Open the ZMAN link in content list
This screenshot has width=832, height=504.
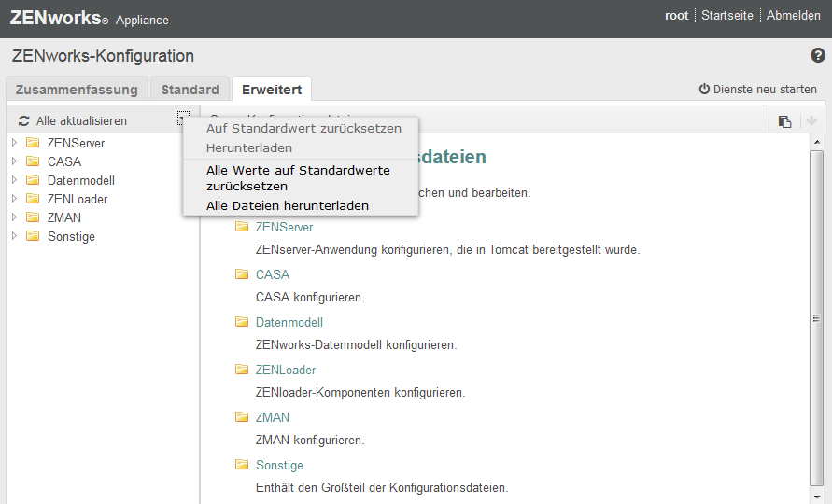(x=273, y=417)
